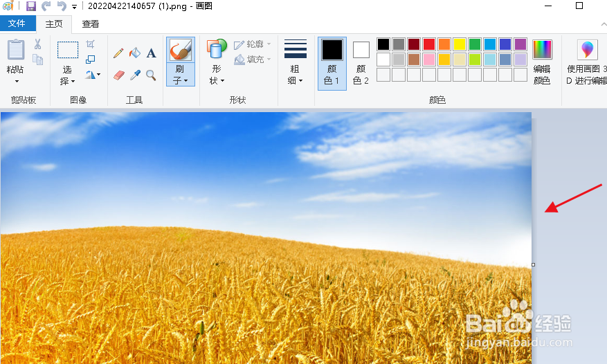Screen dimensions: 607x364
Task: Click the Cut scissors icon
Action: (x=37, y=44)
